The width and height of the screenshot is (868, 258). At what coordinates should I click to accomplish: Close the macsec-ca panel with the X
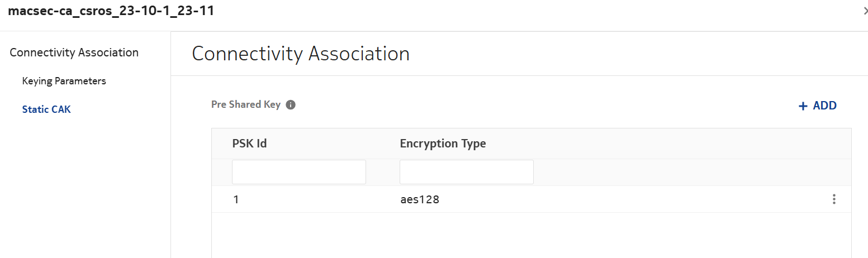(x=865, y=11)
